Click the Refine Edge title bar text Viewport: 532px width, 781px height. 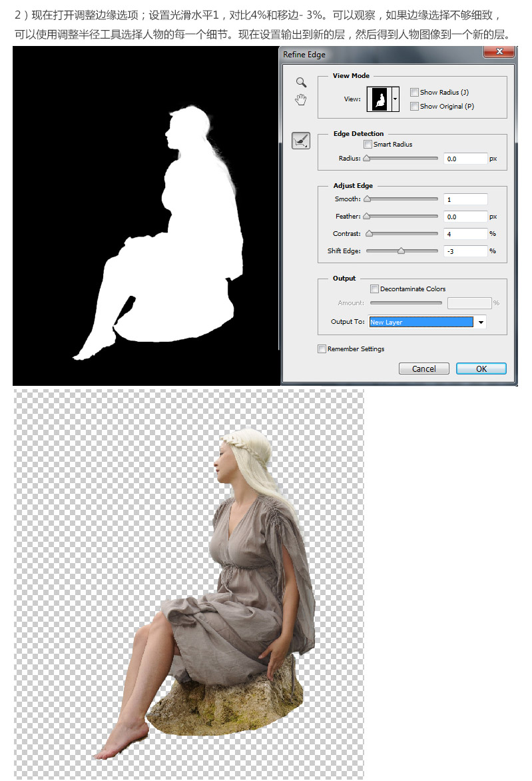304,54
